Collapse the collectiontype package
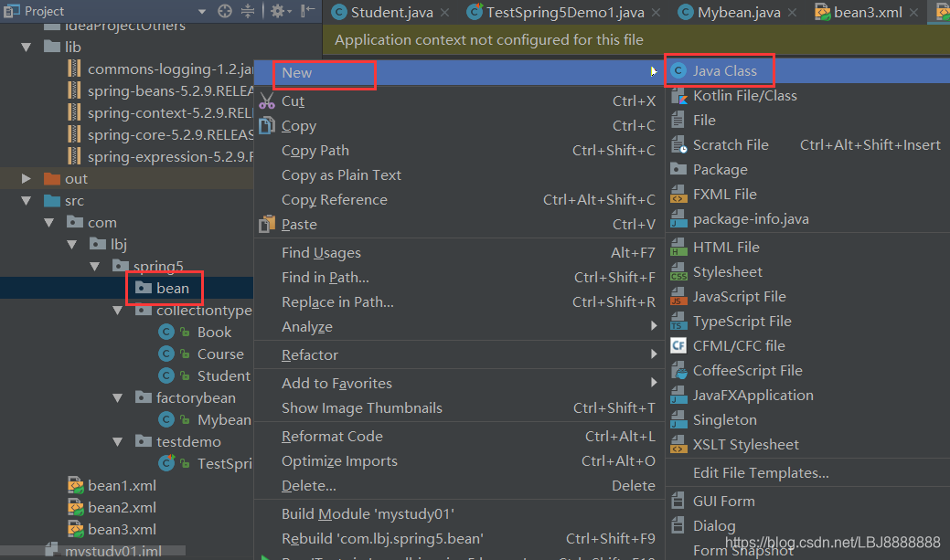950x560 pixels. 118,311
